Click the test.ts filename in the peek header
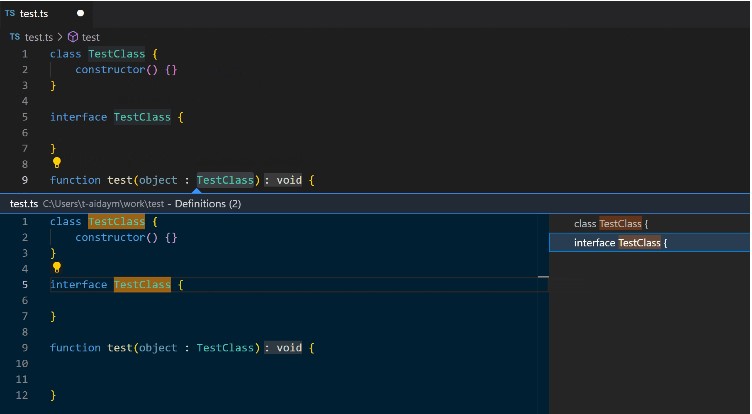 pos(24,204)
